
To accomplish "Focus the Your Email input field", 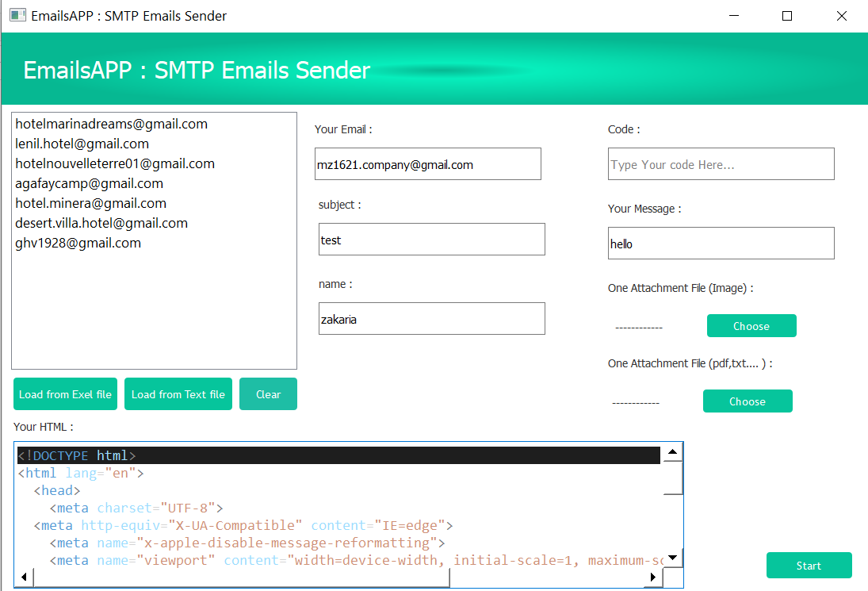I will pyautogui.click(x=428, y=164).
